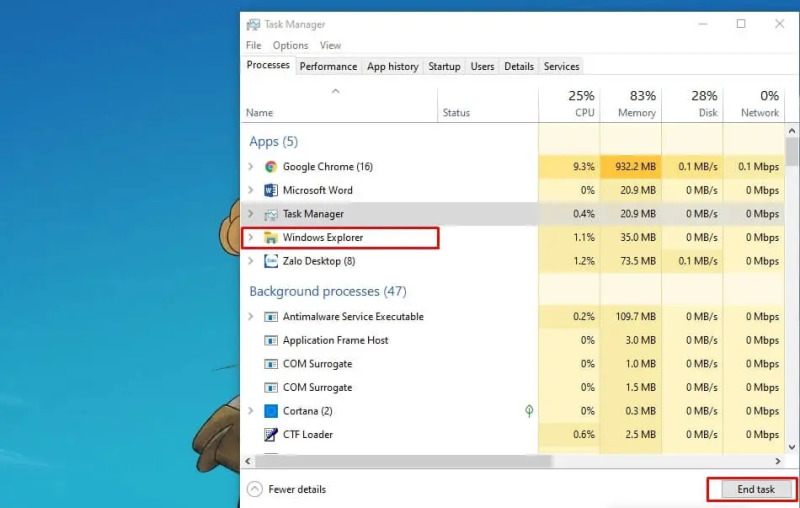The width and height of the screenshot is (800, 508).
Task: Click the Google Chrome app icon
Action: (x=270, y=167)
